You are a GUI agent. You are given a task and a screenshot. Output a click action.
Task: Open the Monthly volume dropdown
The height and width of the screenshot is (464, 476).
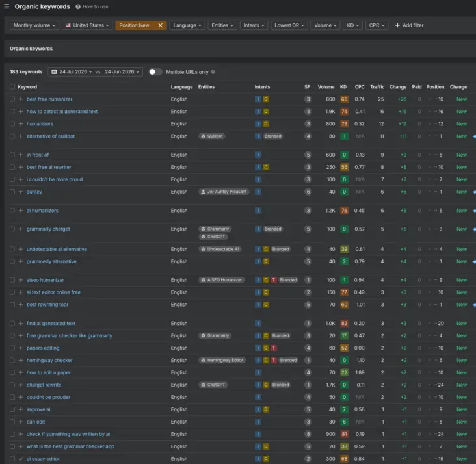[34, 25]
